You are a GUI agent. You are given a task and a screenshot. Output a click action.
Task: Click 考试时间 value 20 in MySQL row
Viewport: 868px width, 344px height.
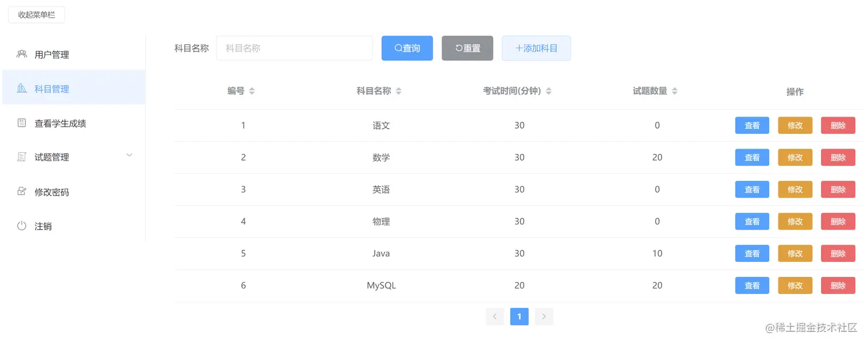[520, 285]
